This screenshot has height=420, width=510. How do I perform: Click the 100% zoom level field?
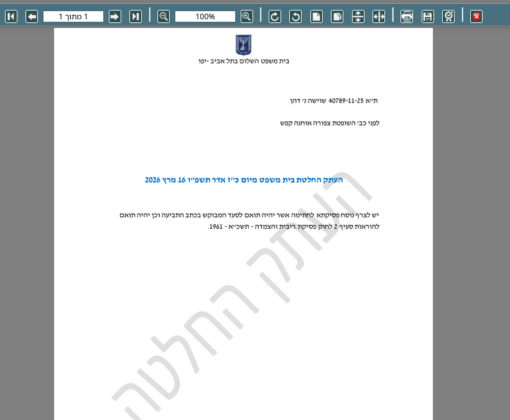205,16
